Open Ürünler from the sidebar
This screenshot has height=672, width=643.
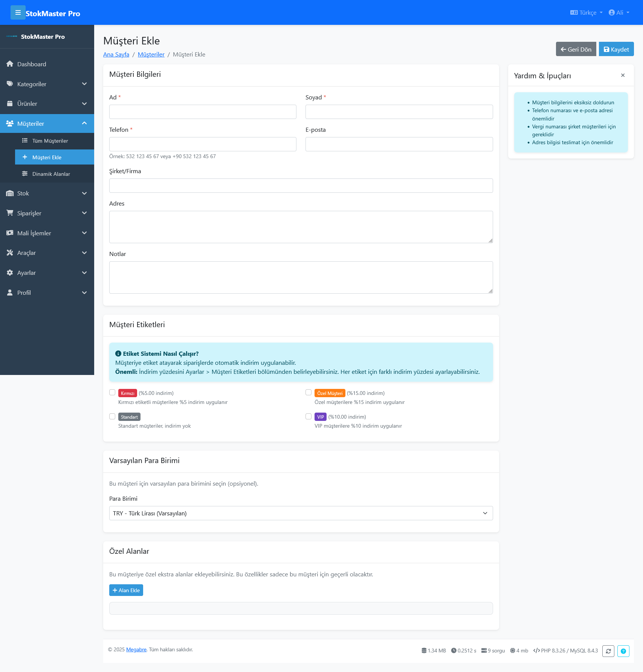(x=9, y=104)
